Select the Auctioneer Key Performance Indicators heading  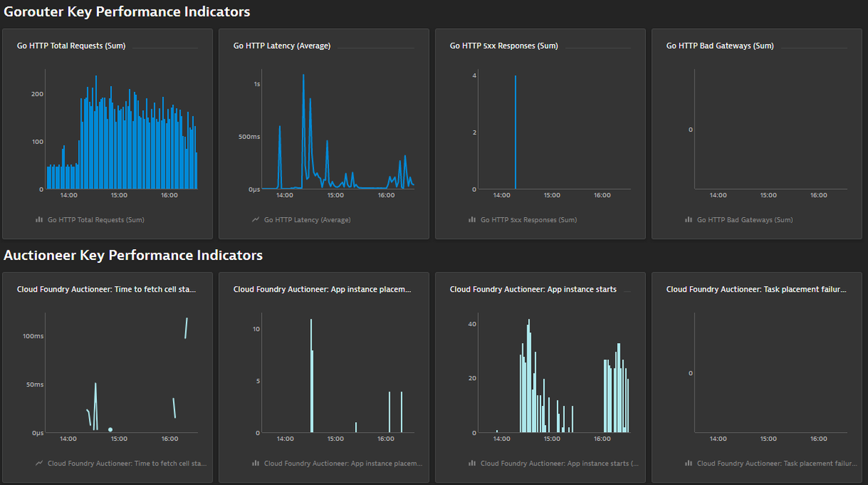133,256
